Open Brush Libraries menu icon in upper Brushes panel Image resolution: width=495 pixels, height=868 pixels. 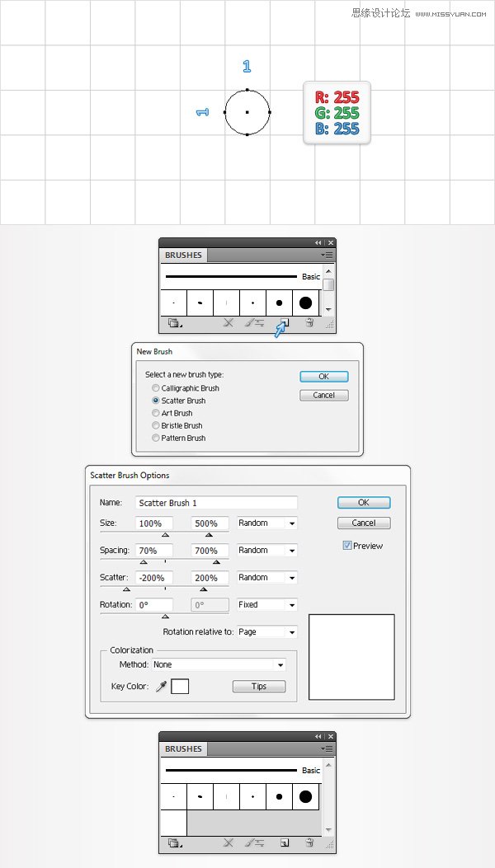[x=174, y=323]
